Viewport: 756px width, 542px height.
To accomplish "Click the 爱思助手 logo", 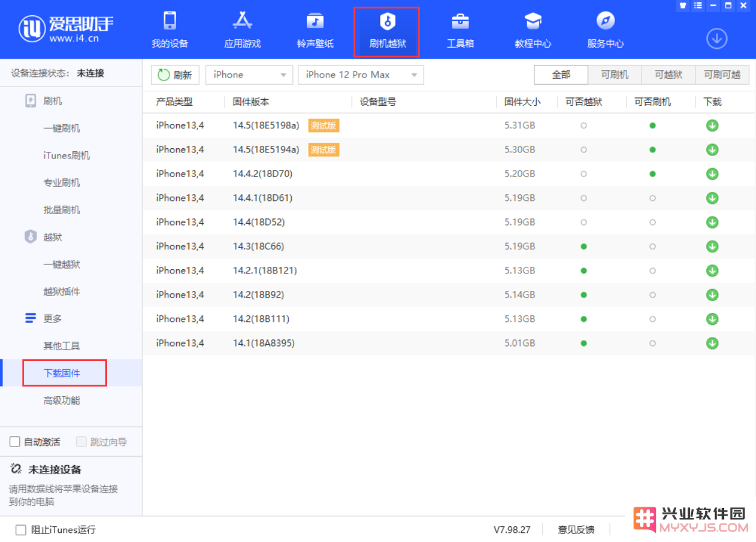I will [x=67, y=28].
